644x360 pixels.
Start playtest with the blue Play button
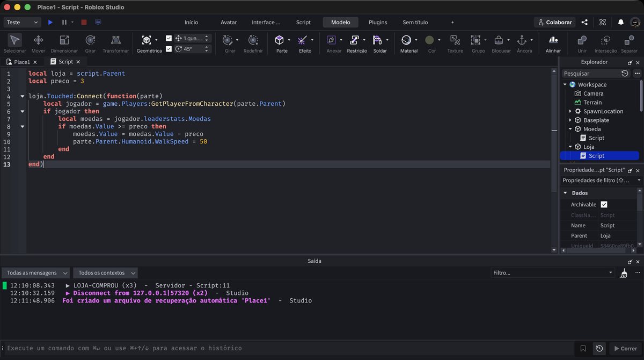point(50,23)
